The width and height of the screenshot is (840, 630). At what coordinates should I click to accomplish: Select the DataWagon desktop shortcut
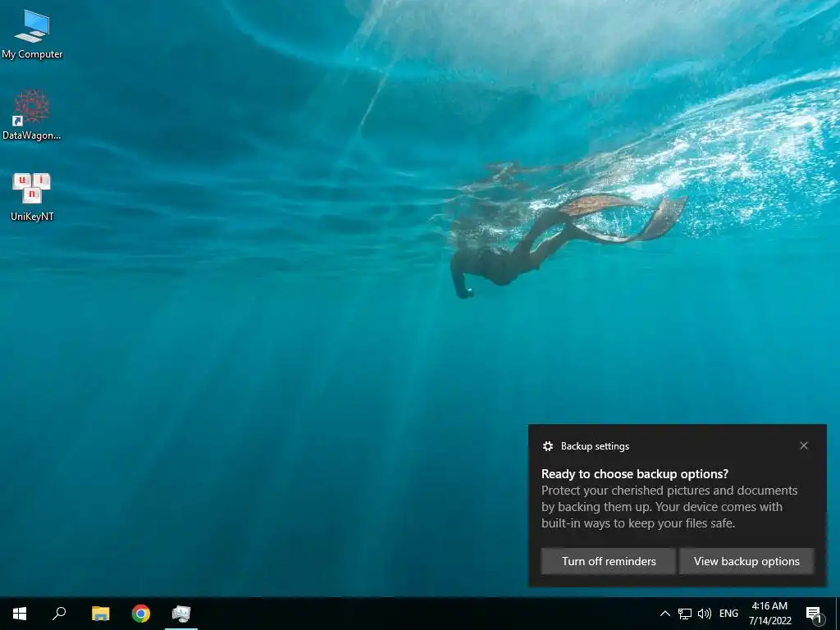32,115
